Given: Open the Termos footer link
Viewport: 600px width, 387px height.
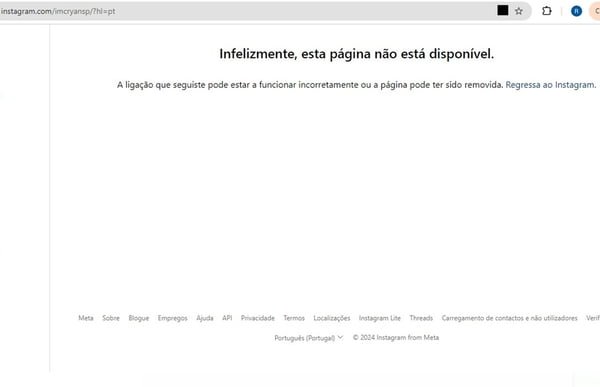Looking at the screenshot, I should point(294,318).
